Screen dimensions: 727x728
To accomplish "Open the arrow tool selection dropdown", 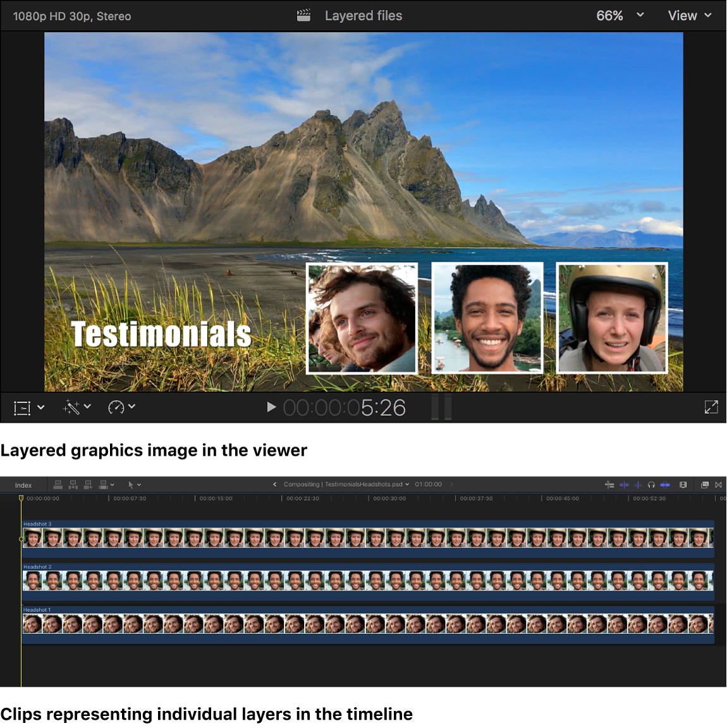I will 134,485.
